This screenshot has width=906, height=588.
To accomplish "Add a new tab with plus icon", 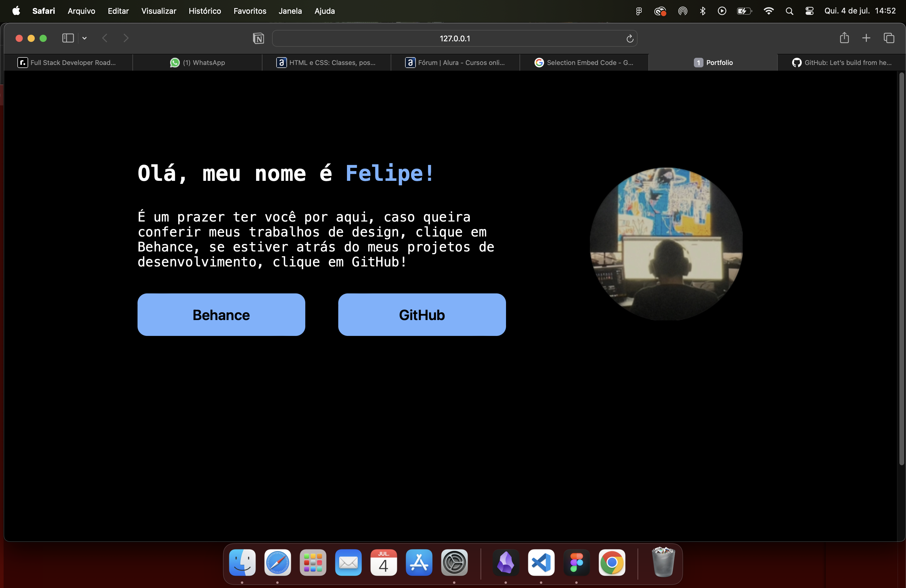I will tap(866, 38).
